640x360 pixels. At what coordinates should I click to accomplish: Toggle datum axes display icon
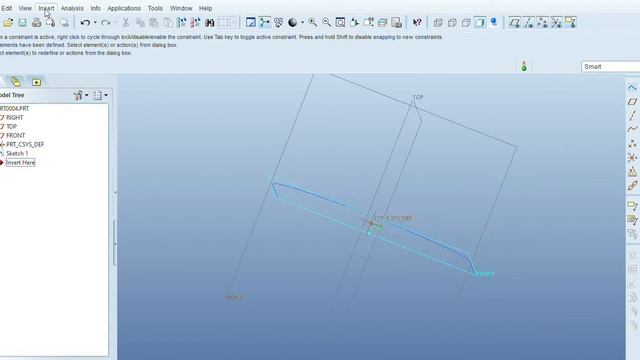point(529,23)
